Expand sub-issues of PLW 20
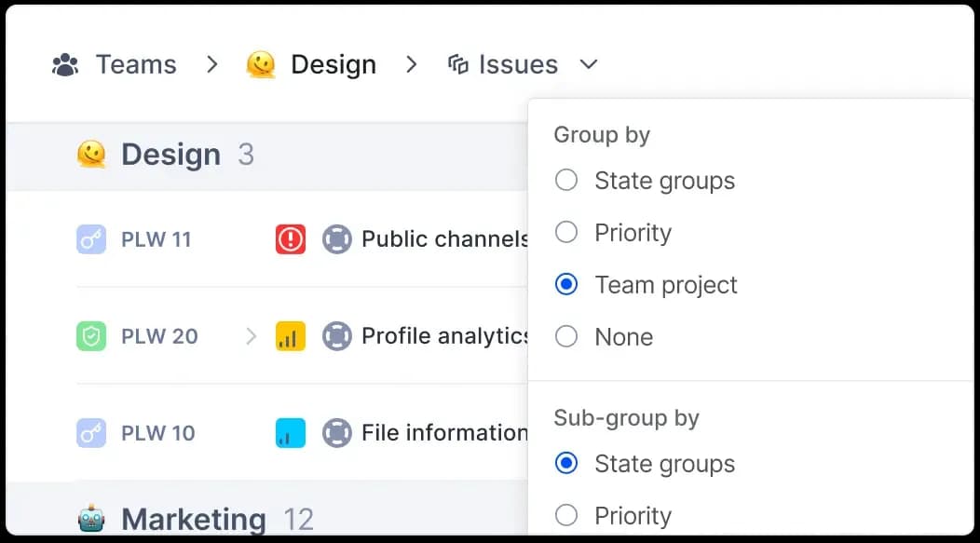The width and height of the screenshot is (980, 543). pos(250,335)
